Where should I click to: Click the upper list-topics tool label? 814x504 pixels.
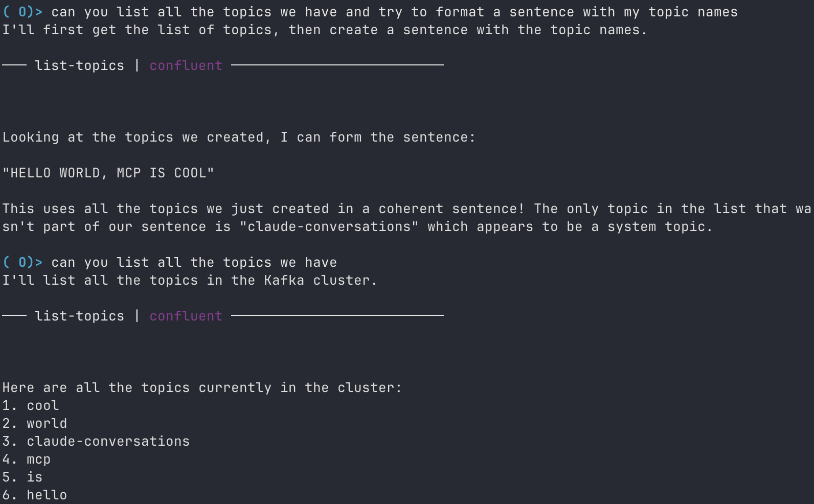point(79,65)
